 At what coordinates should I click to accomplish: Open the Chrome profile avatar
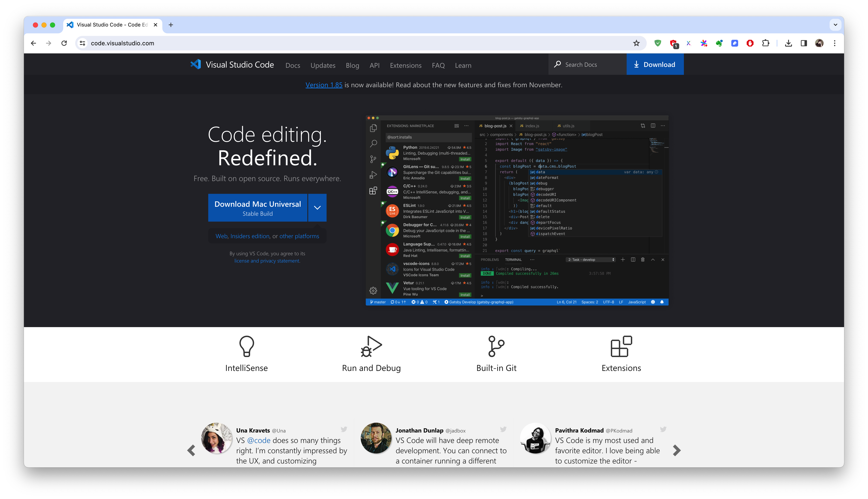pos(819,43)
